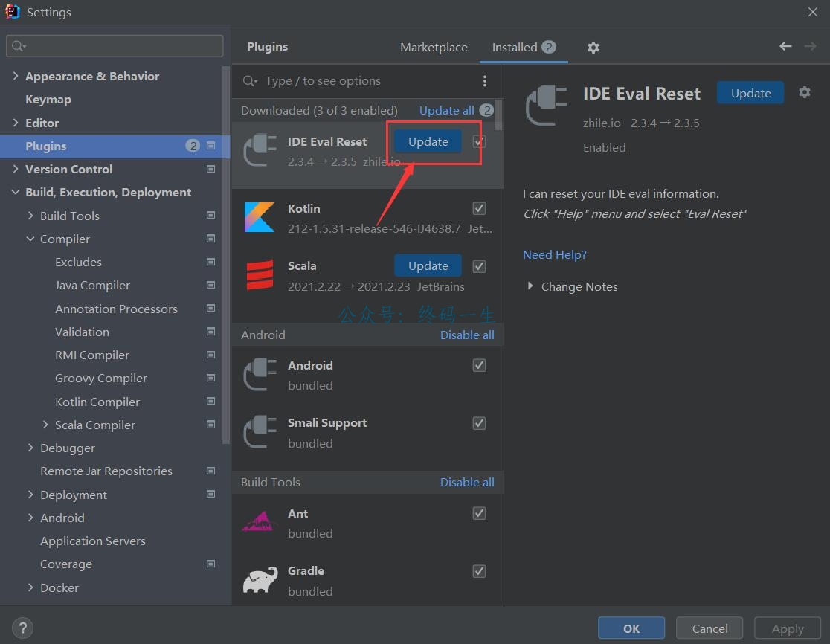Click the help question mark button
830x644 pixels.
tap(22, 628)
